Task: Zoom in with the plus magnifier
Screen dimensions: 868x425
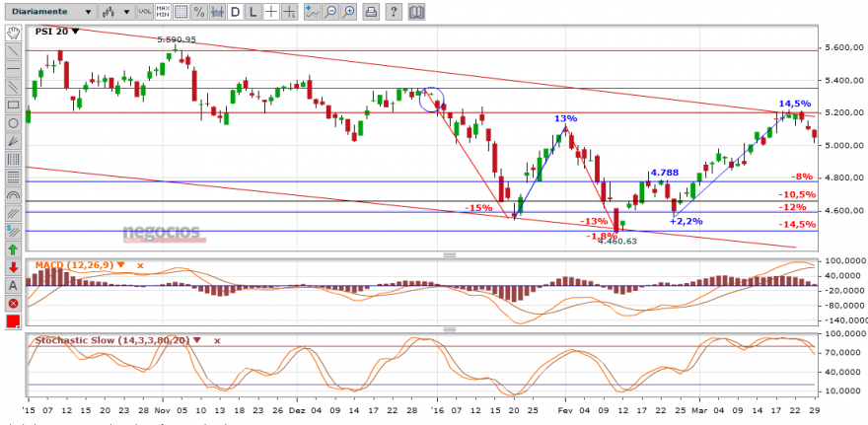Action: tap(349, 11)
